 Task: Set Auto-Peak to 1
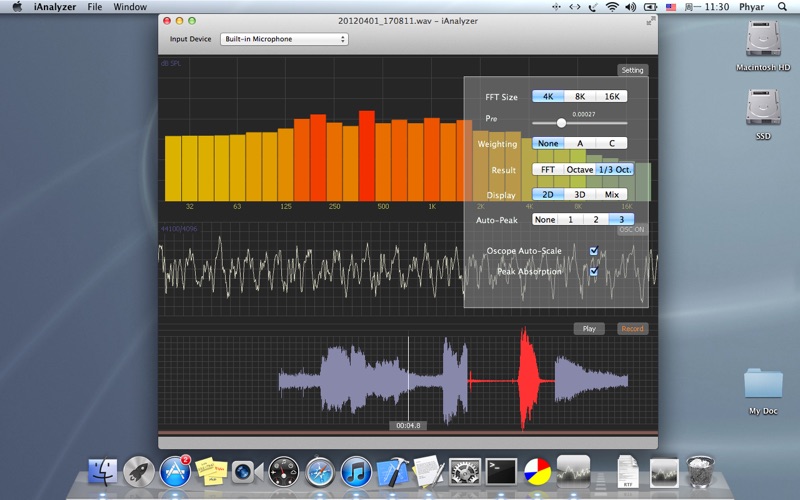click(570, 219)
